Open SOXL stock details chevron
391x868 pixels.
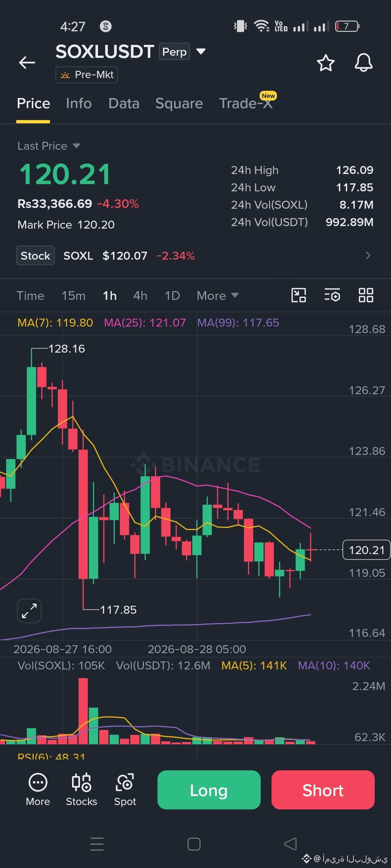(368, 255)
